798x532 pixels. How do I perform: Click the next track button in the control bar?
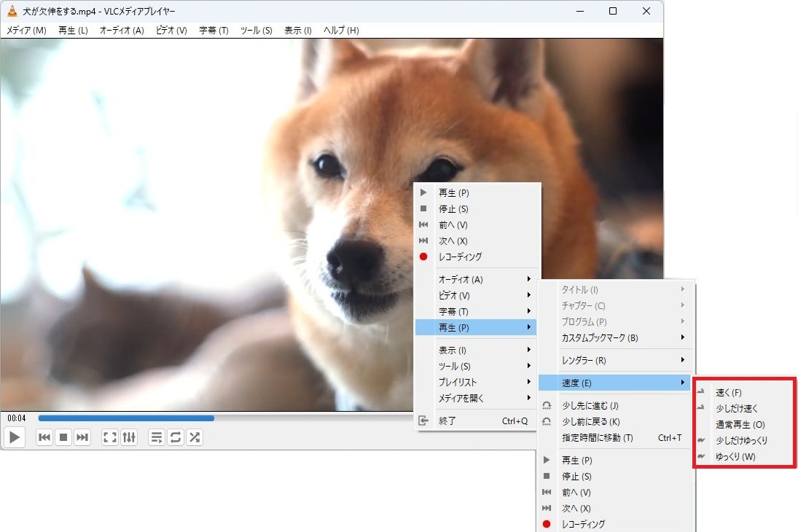point(82,437)
